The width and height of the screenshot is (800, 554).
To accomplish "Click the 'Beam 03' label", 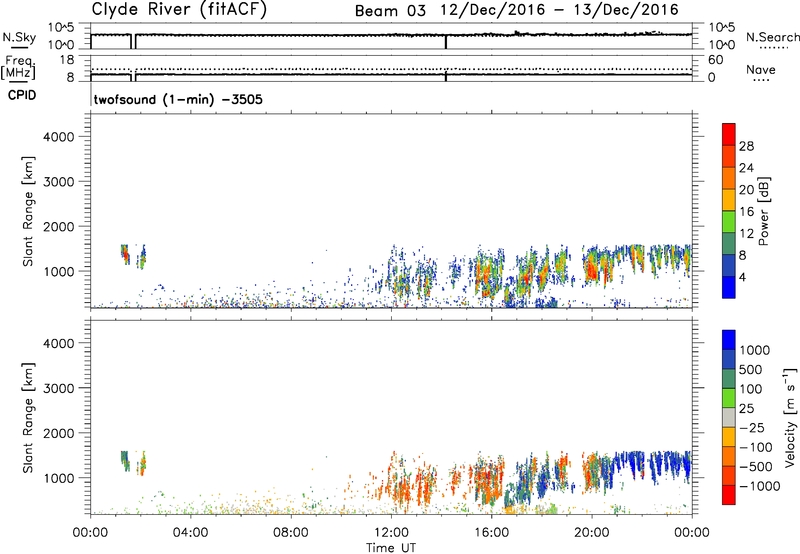I will coord(390,11).
